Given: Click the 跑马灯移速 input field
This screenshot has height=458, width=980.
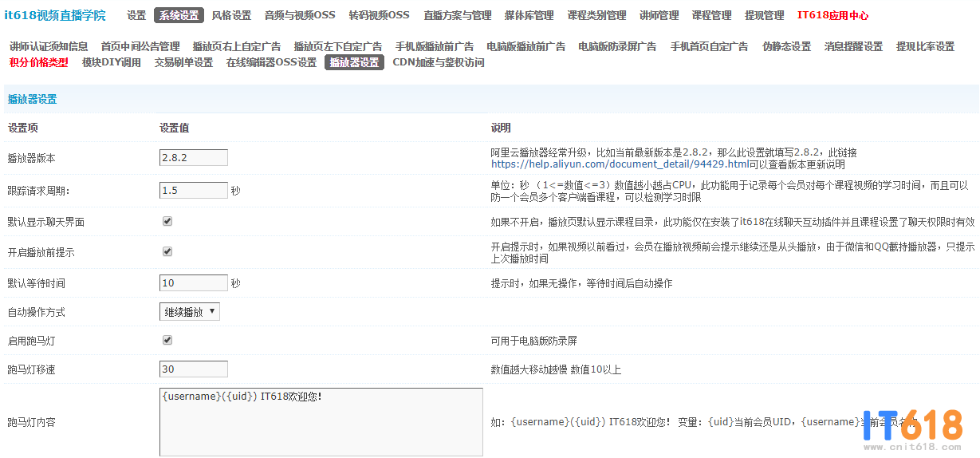Looking at the screenshot, I should click(x=194, y=369).
